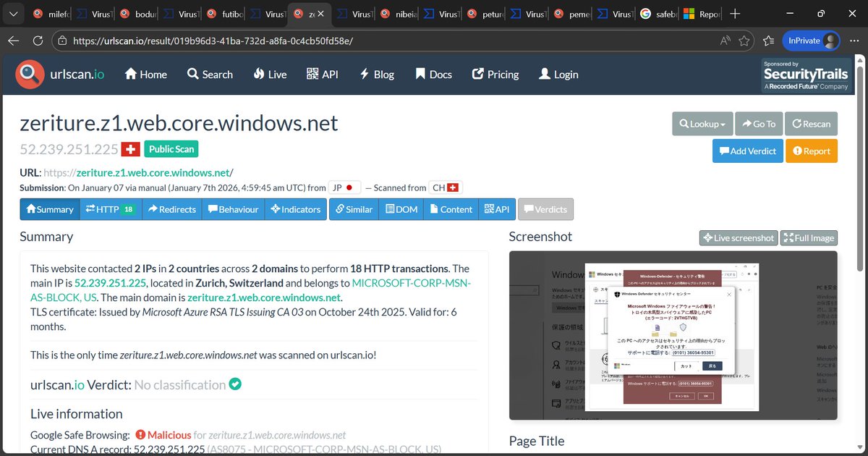This screenshot has height=456, width=868.
Task: Open the Blog link in navbar
Action: [377, 74]
